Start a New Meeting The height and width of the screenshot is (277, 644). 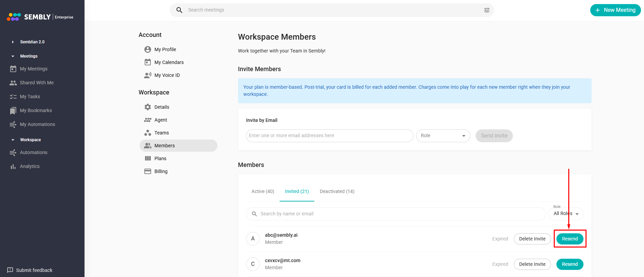[615, 10]
